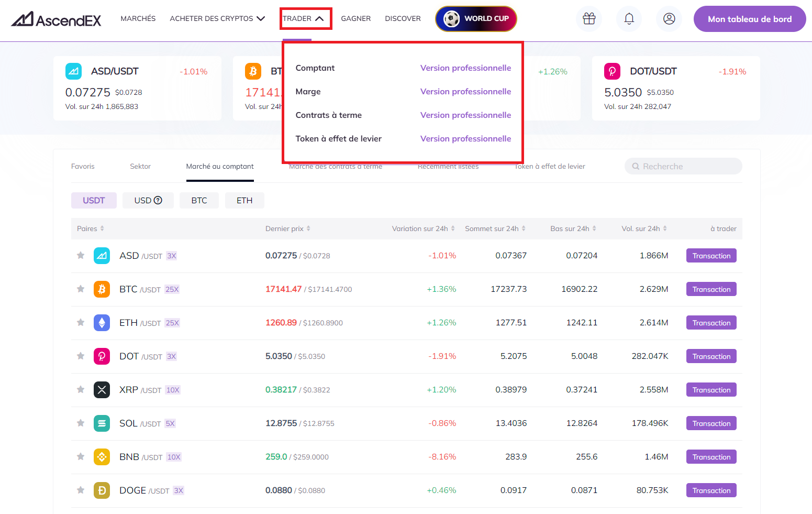The height and width of the screenshot is (514, 812).
Task: Click the search magnifier icon
Action: pos(636,166)
